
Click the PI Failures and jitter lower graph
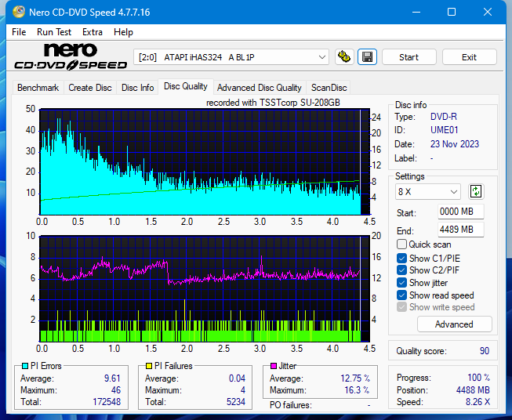tap(205, 289)
